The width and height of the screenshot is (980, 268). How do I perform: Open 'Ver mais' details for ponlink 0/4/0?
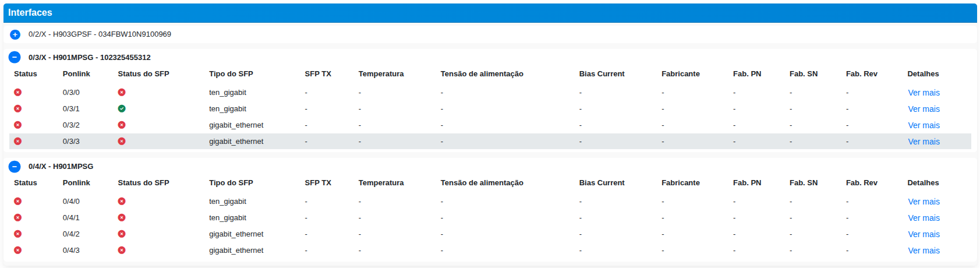(x=924, y=202)
